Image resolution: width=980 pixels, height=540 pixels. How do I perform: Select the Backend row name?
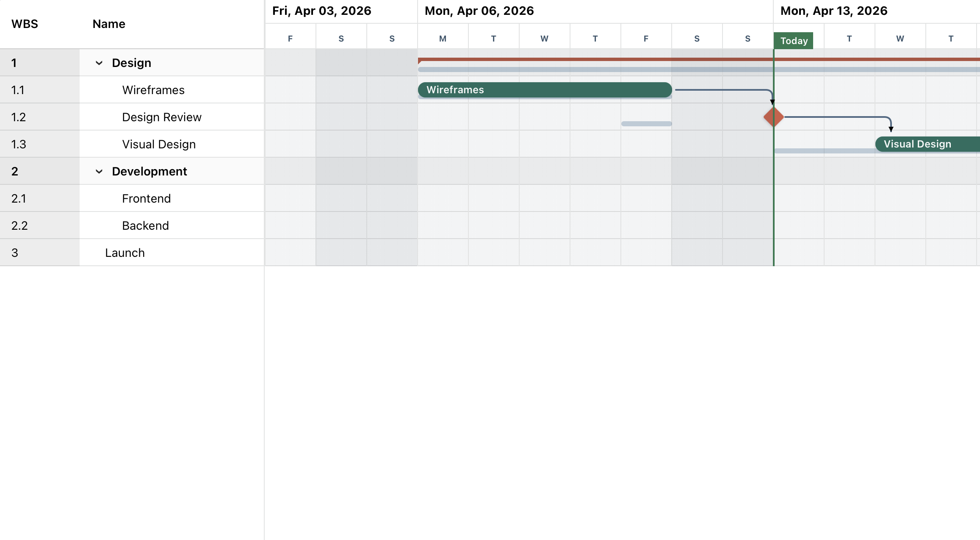tap(145, 226)
